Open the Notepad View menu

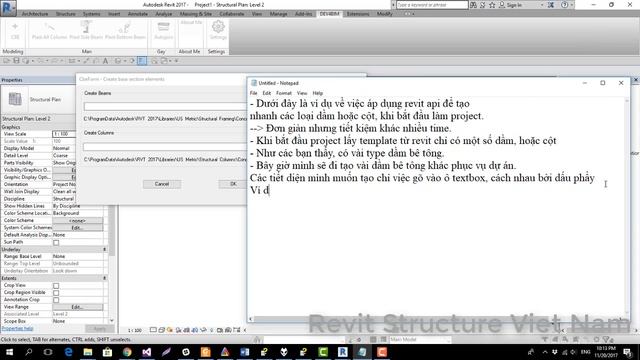[302, 93]
